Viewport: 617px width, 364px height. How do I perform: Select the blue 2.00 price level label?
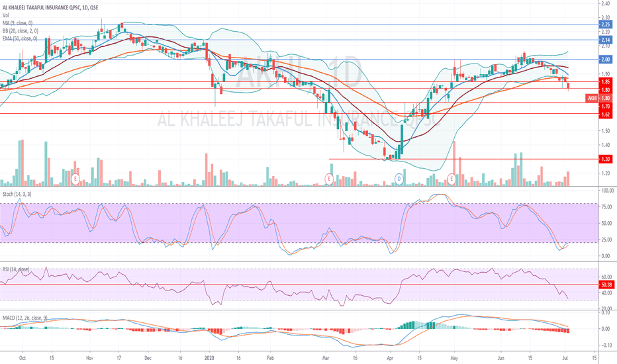(x=605, y=60)
